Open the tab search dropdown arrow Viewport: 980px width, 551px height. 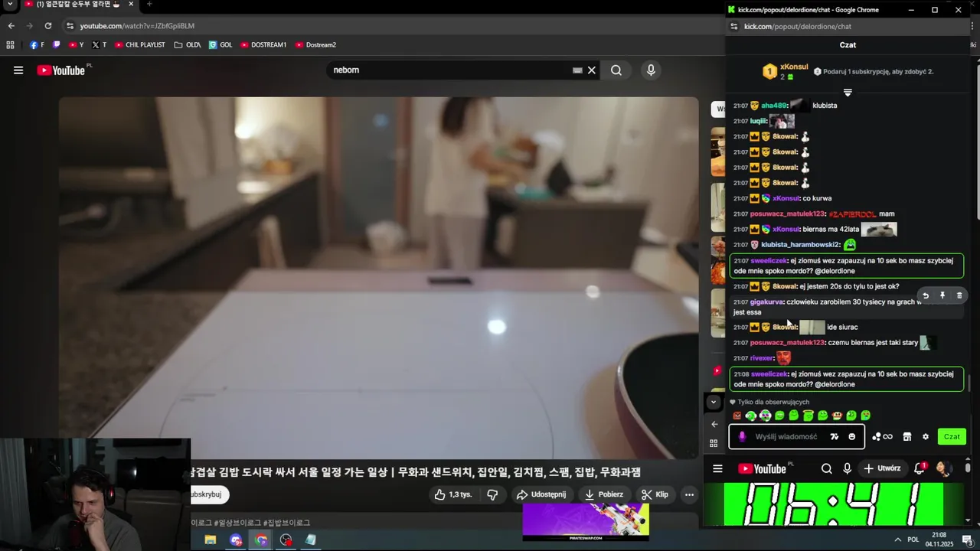tap(10, 5)
